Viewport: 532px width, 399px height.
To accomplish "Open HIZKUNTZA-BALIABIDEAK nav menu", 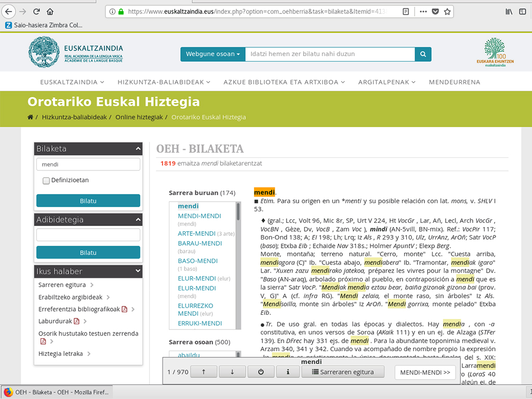I will pos(164,82).
